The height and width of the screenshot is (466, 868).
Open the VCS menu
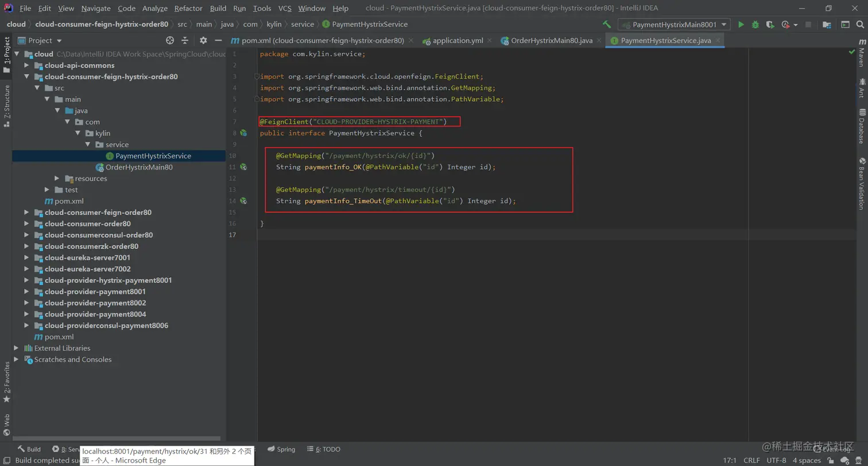tap(285, 8)
